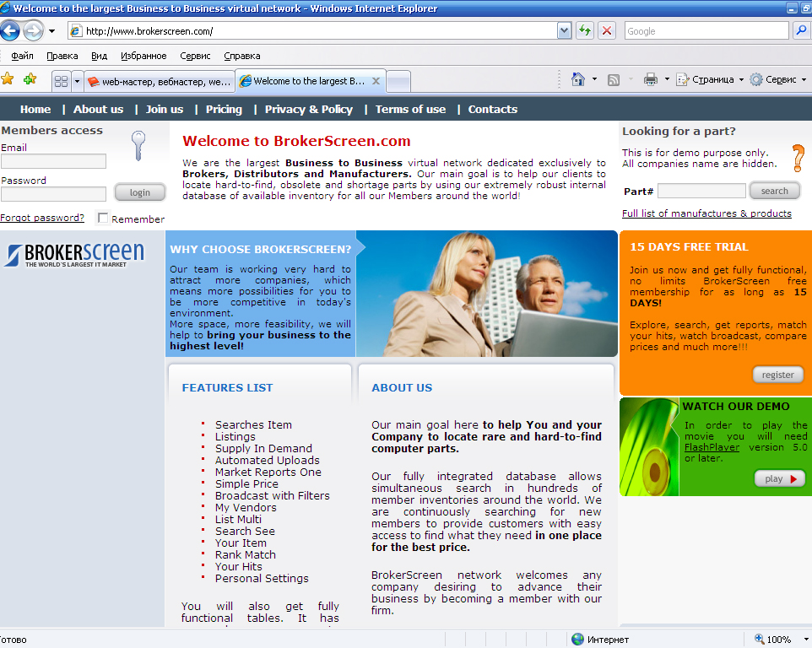The width and height of the screenshot is (812, 648).
Task: Click the Print icon
Action: pyautogui.click(x=651, y=79)
